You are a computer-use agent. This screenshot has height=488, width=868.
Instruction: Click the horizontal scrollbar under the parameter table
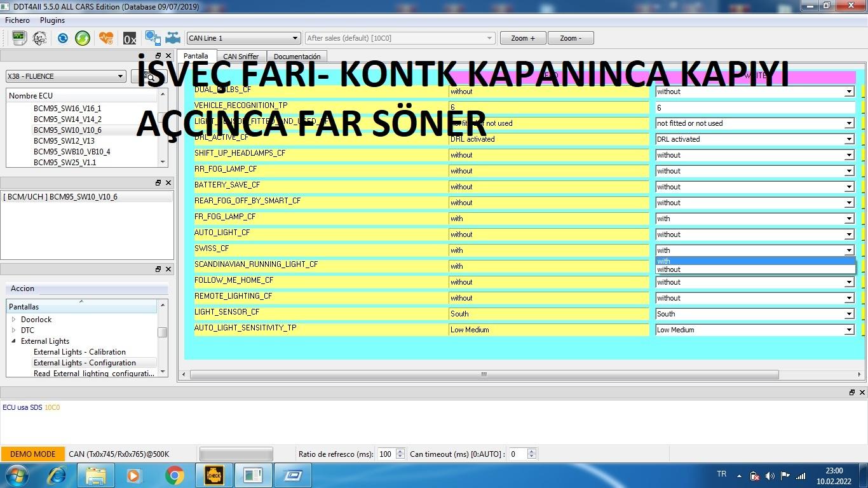point(483,374)
